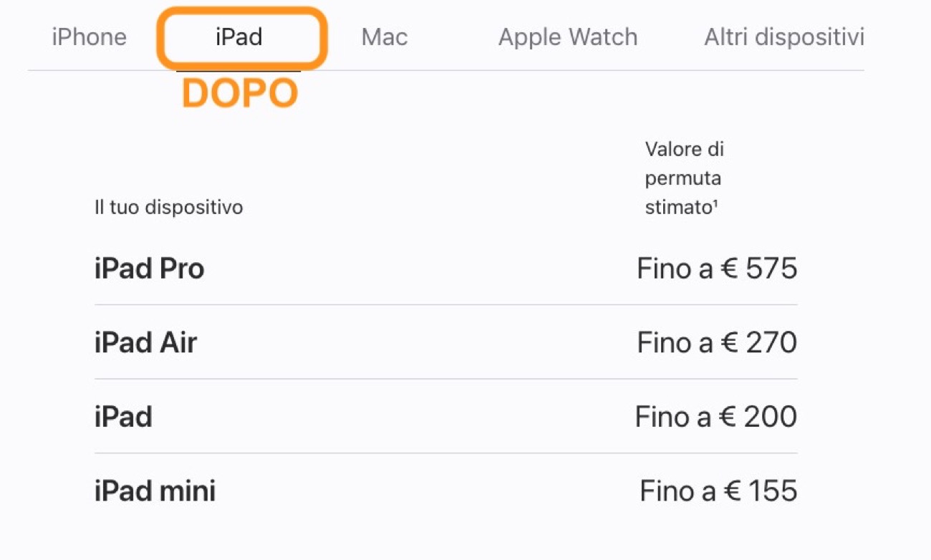Click the Il tuo dispositivo column header

(x=169, y=208)
